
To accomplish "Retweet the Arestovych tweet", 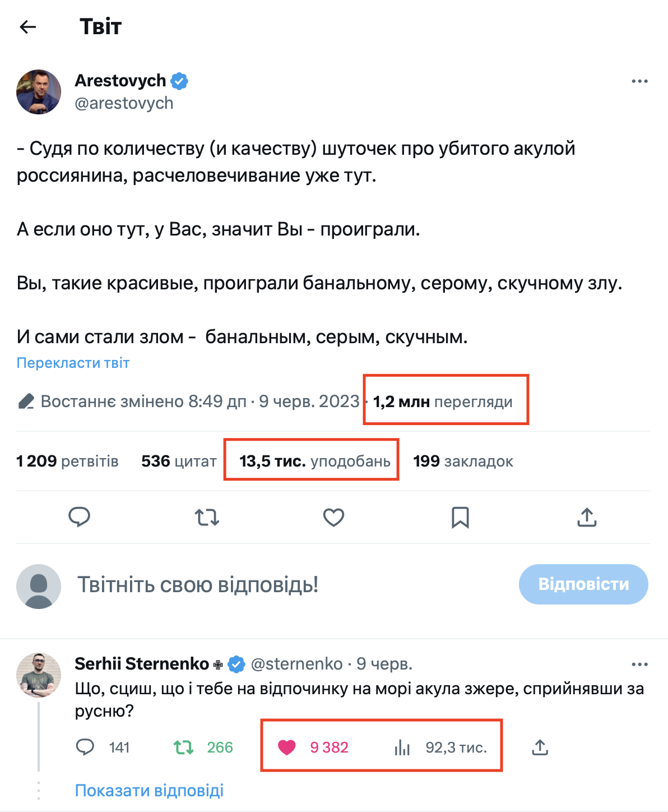I will 207,517.
